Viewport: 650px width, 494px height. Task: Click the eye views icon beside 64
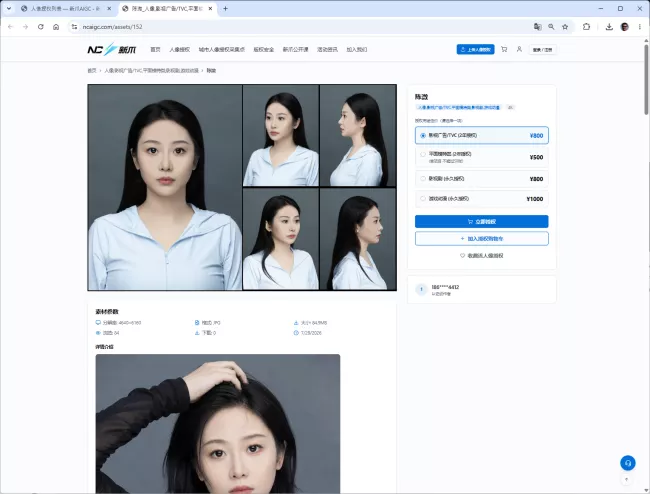(x=98, y=333)
